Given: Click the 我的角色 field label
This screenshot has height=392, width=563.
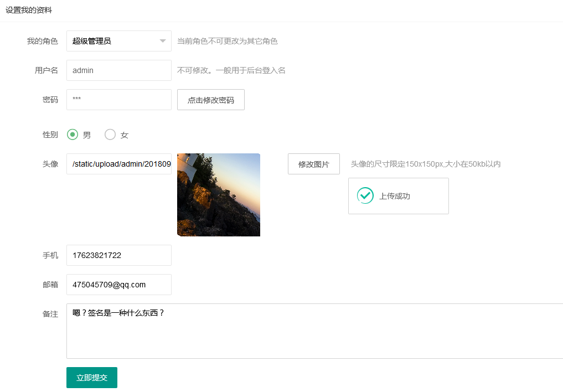Looking at the screenshot, I should pos(42,41).
